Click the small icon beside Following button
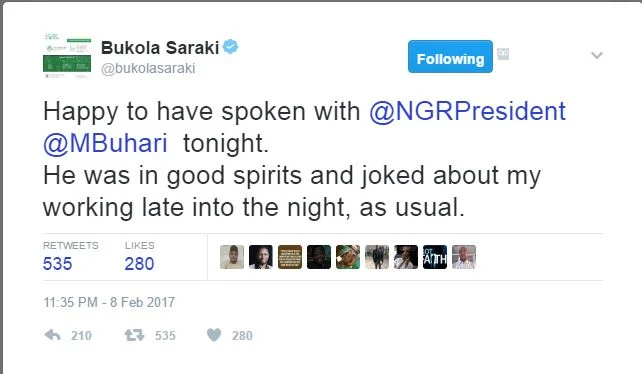This screenshot has width=642, height=374. (x=503, y=54)
